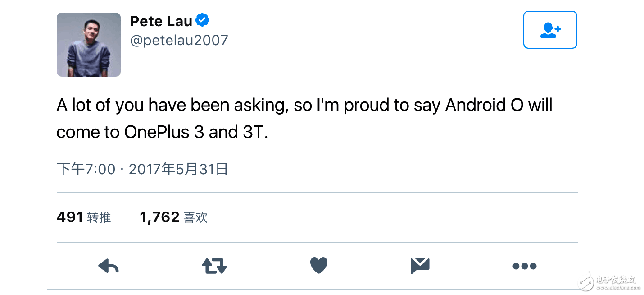644x295 pixels.
Task: Retweet the Android O announcement
Action: click(x=214, y=266)
